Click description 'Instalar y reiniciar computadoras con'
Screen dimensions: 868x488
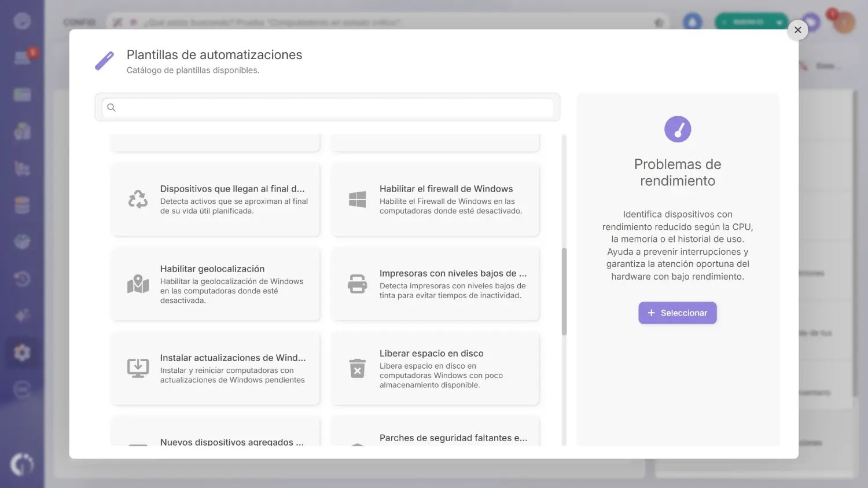click(227, 370)
